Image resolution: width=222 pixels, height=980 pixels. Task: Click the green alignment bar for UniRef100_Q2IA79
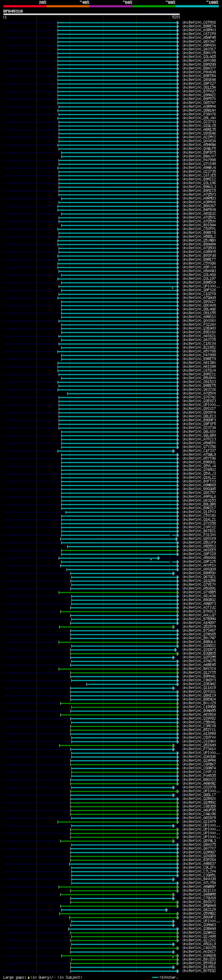[x=118, y=822]
